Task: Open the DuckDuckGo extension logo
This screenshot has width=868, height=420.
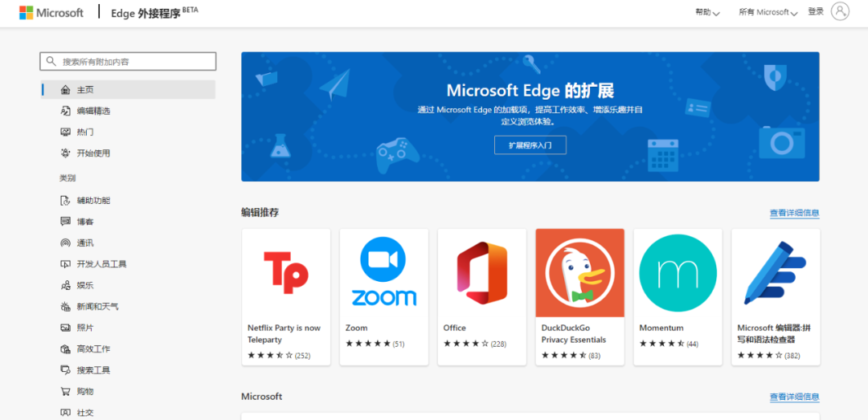Action: tap(580, 273)
